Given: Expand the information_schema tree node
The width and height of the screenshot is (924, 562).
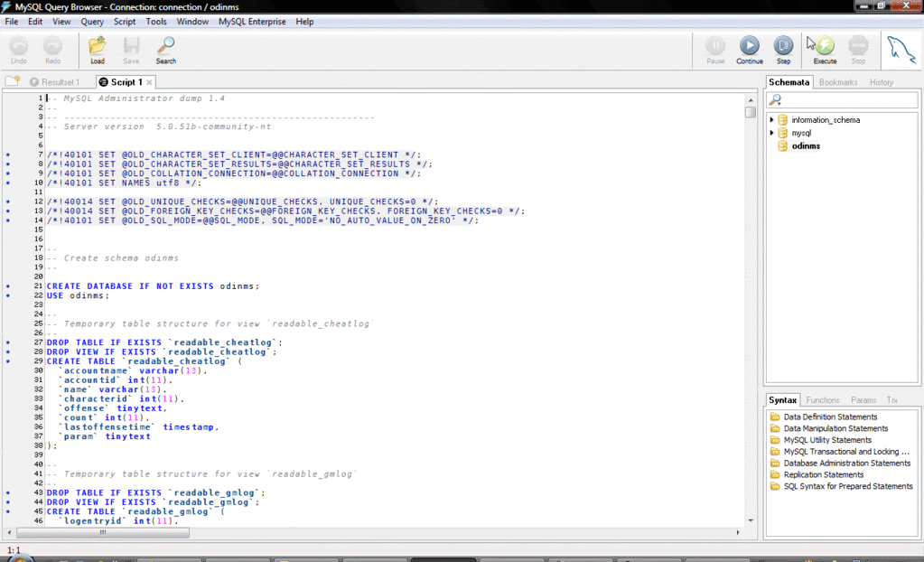Looking at the screenshot, I should pos(772,120).
